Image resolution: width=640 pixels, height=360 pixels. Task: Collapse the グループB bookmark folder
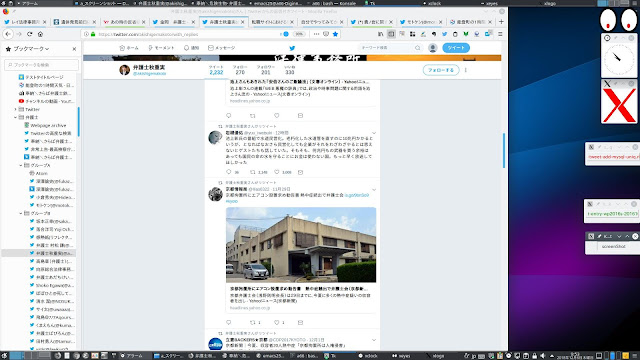[x=21, y=213]
